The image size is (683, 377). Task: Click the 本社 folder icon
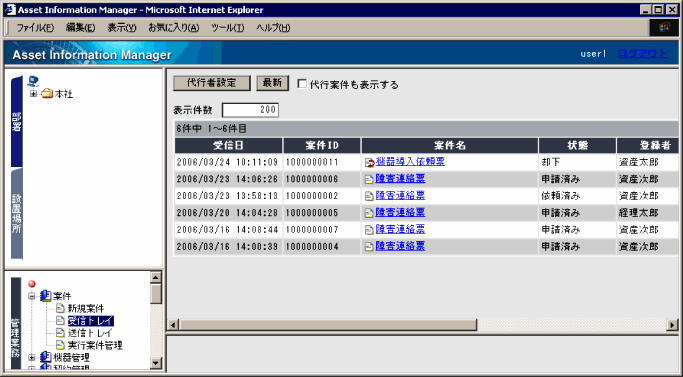[x=47, y=94]
